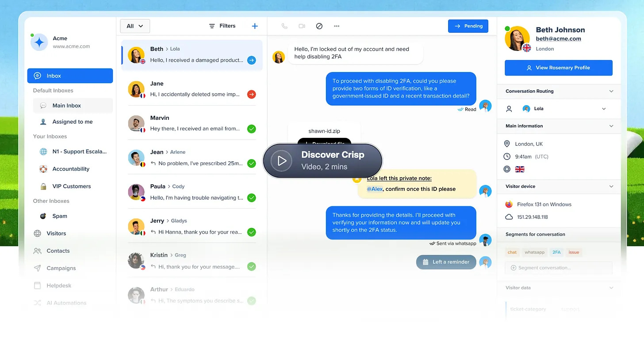Expand the Visitor data section
644x338 pixels.
611,288
